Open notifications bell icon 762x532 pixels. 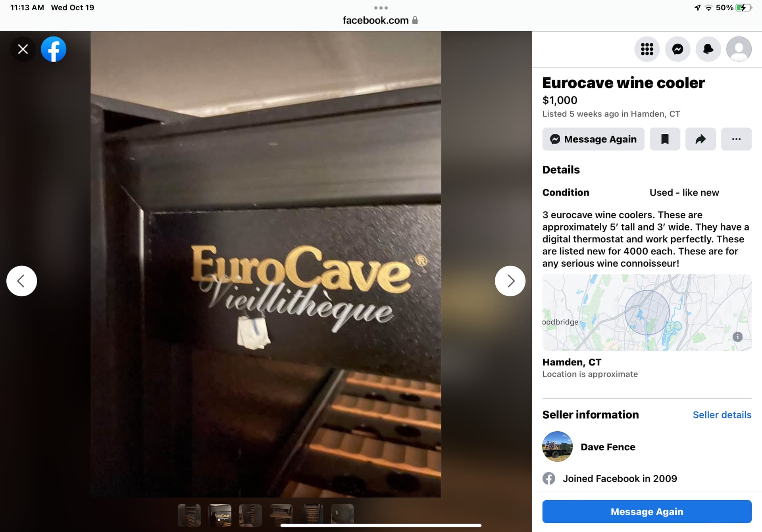708,49
